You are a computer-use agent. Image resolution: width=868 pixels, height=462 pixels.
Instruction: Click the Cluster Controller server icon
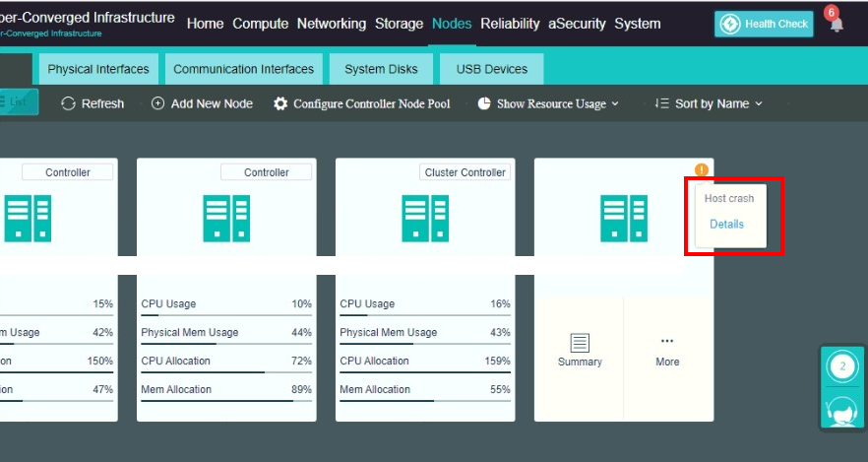coord(425,219)
